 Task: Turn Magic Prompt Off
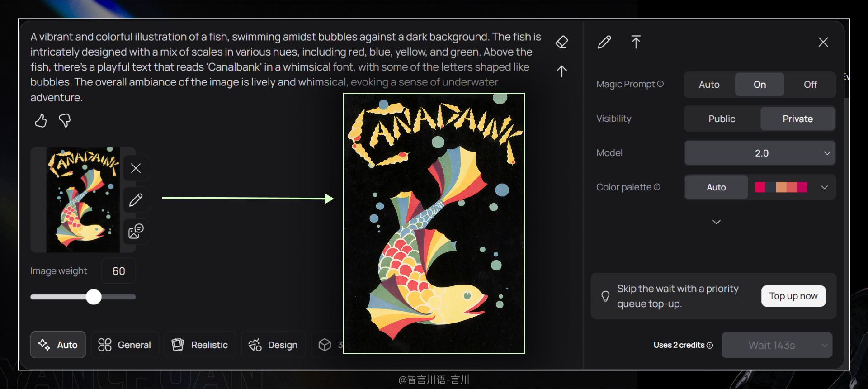click(x=810, y=85)
